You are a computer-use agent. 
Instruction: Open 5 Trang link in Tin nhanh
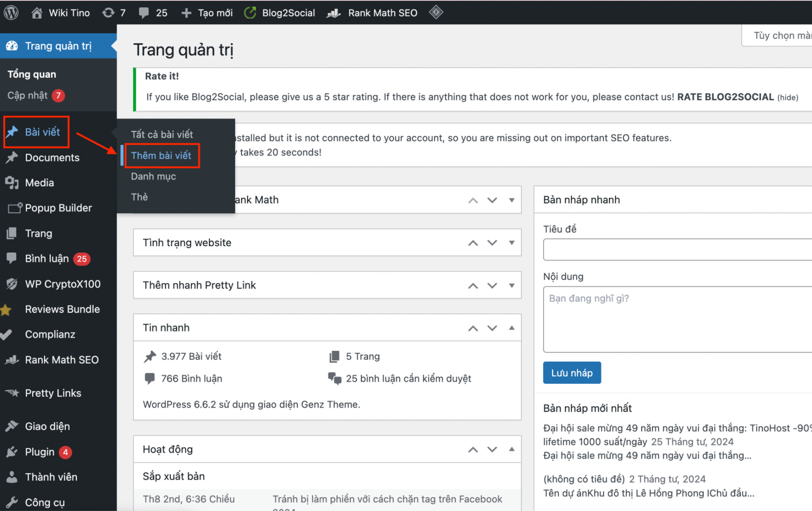(x=363, y=356)
